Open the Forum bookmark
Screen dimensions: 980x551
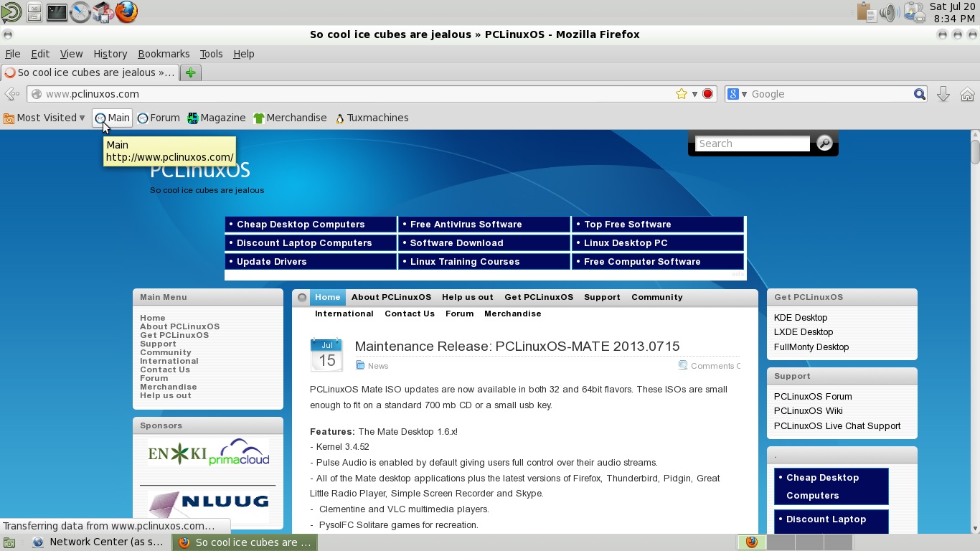point(159,118)
